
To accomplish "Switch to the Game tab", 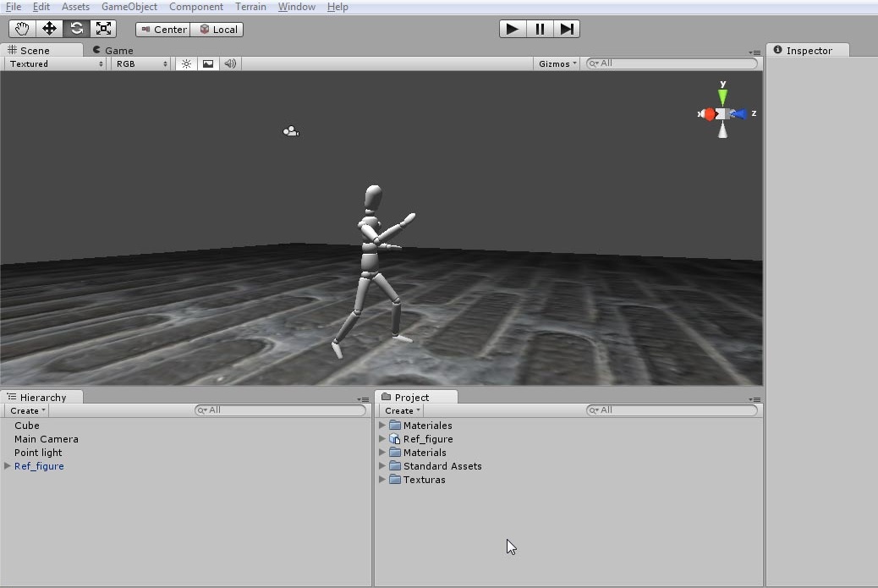I will (112, 51).
